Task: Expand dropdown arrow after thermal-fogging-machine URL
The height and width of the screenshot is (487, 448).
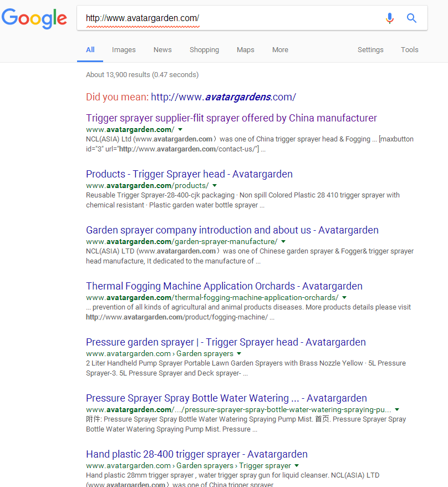Action: [x=344, y=297]
